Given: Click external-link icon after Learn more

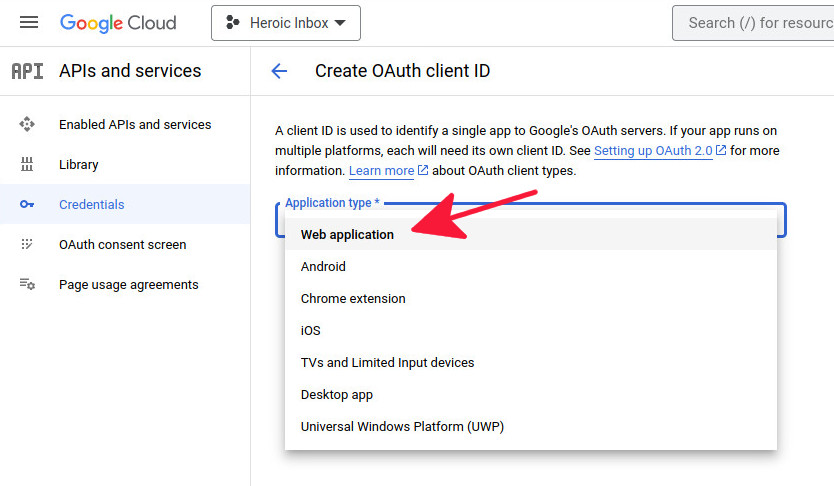Looking at the screenshot, I should 423,170.
